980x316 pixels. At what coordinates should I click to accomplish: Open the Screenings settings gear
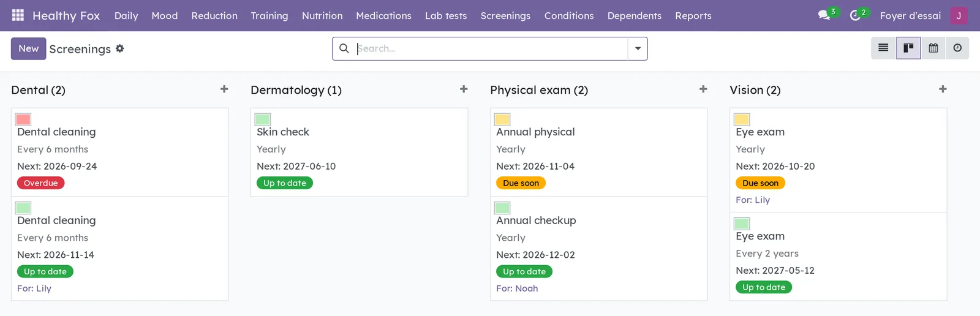pos(120,48)
